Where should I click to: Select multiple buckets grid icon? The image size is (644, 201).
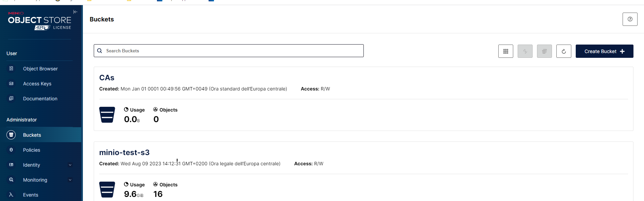505,51
